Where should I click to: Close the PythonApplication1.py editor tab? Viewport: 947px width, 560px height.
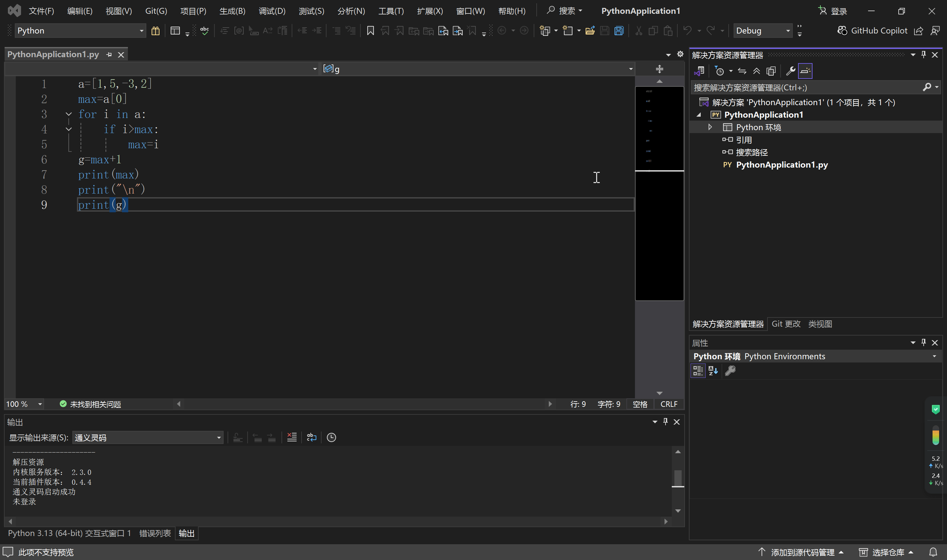[121, 55]
